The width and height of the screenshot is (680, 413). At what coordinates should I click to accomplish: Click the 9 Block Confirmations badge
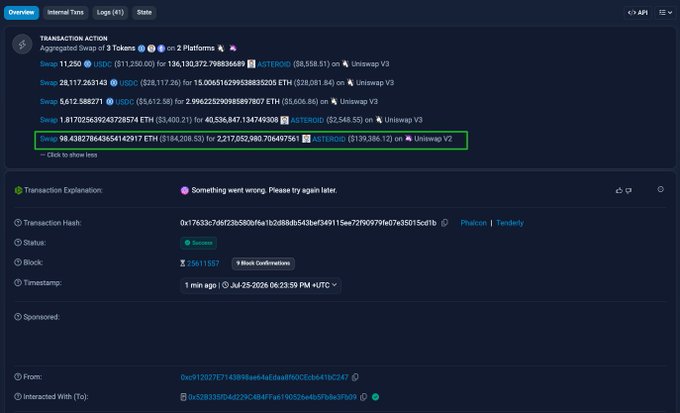click(263, 263)
